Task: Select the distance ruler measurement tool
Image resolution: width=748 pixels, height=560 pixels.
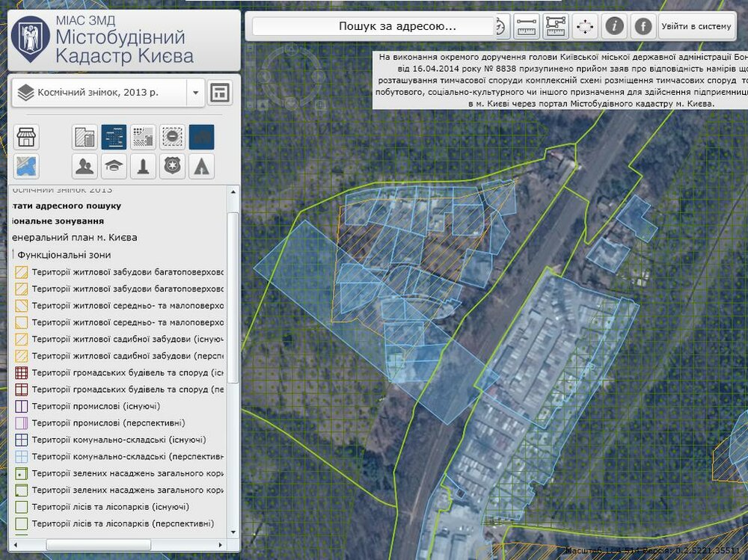Action: (527, 27)
